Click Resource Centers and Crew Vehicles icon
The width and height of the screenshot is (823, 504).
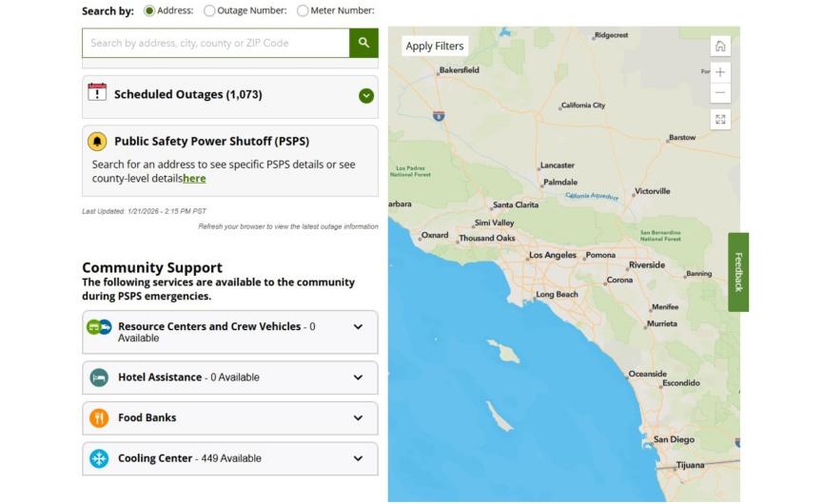[99, 327]
